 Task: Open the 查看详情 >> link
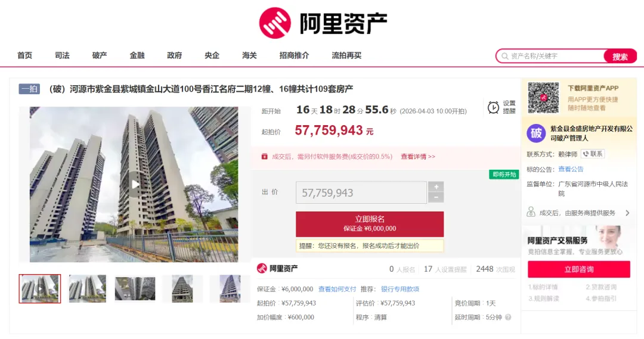pyautogui.click(x=417, y=157)
